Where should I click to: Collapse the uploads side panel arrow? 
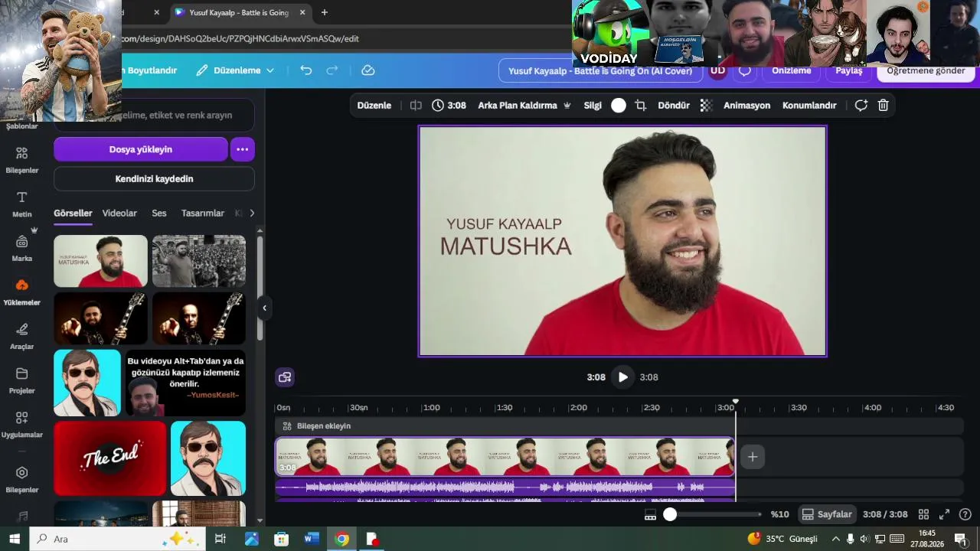(x=264, y=308)
